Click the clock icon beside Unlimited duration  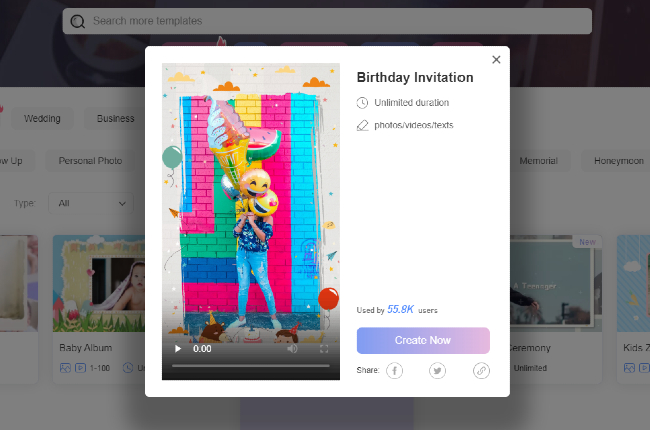(362, 103)
